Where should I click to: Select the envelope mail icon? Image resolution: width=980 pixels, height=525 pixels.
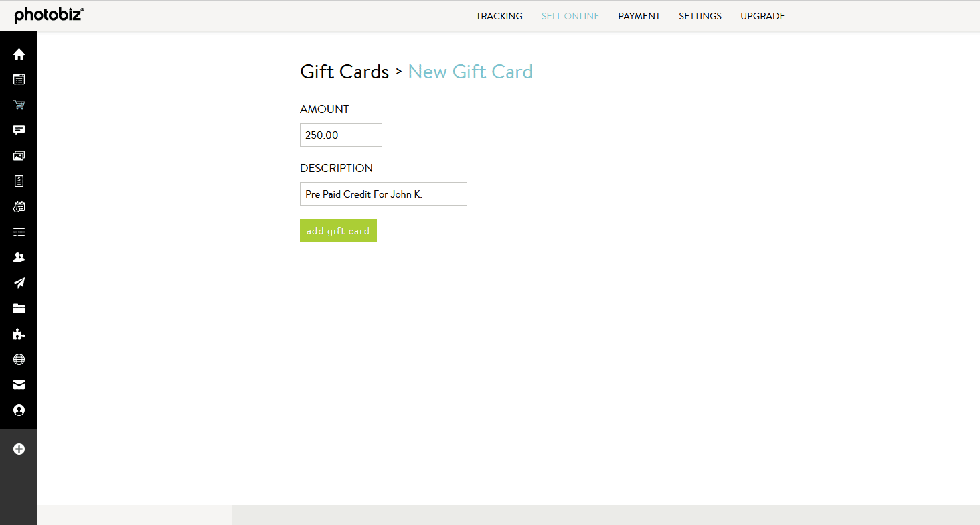(19, 384)
